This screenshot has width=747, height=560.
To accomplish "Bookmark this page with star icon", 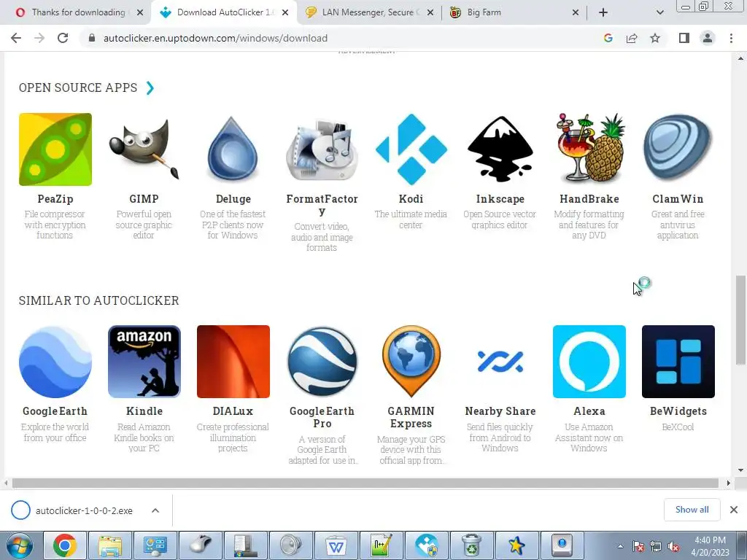I will [x=655, y=38].
